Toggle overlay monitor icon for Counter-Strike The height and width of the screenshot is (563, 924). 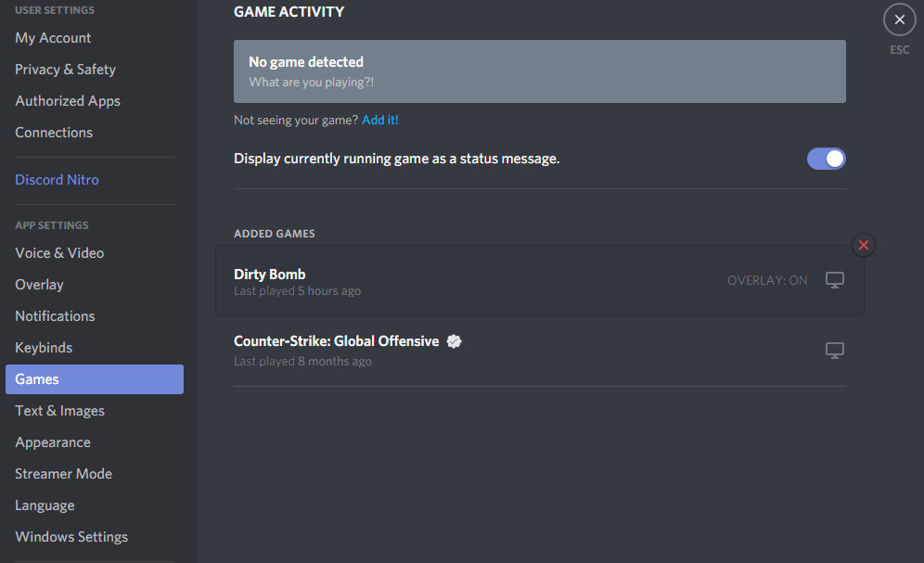point(834,351)
